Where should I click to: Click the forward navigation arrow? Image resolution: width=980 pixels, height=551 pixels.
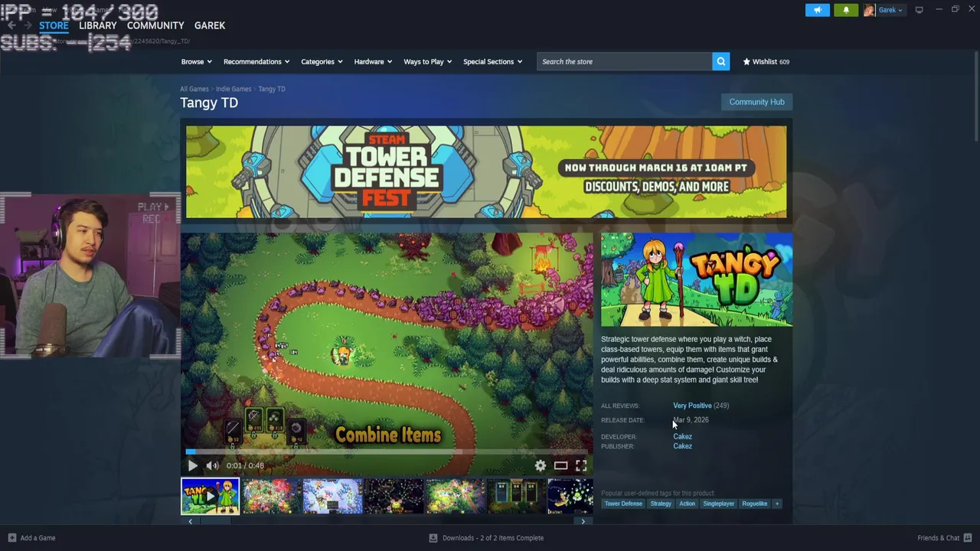(28, 25)
